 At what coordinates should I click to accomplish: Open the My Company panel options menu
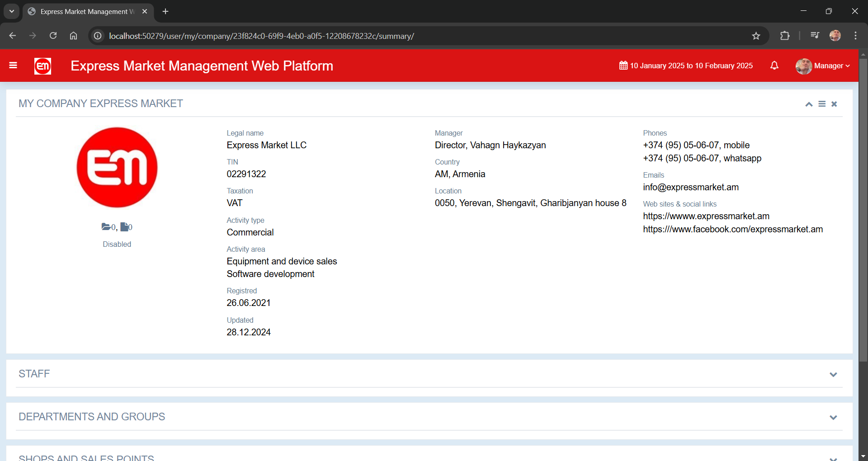pyautogui.click(x=822, y=104)
